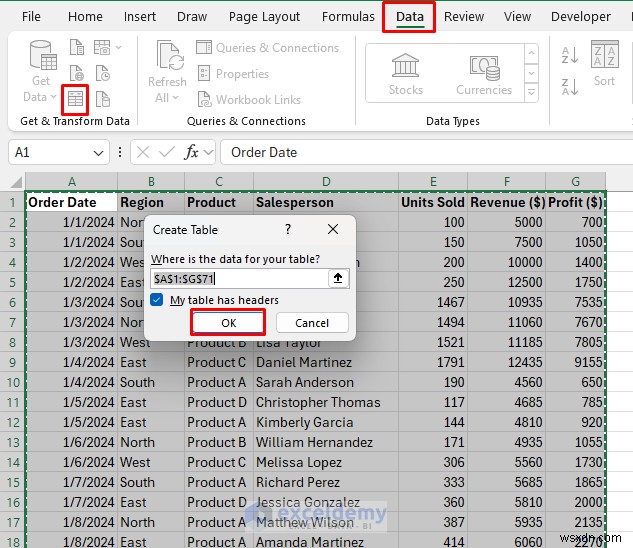Click the Insert Function fx icon
Screen dimensions: 633x548
pos(191,152)
